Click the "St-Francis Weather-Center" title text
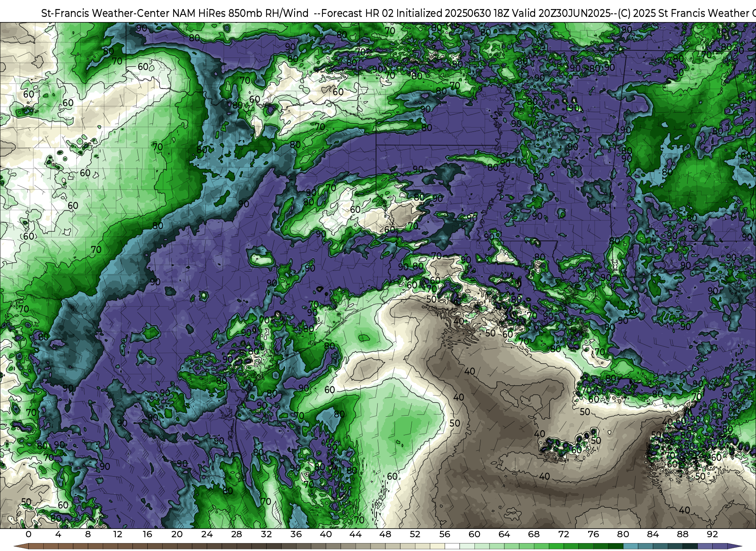Viewport: 756px width, 551px height. [x=105, y=13]
